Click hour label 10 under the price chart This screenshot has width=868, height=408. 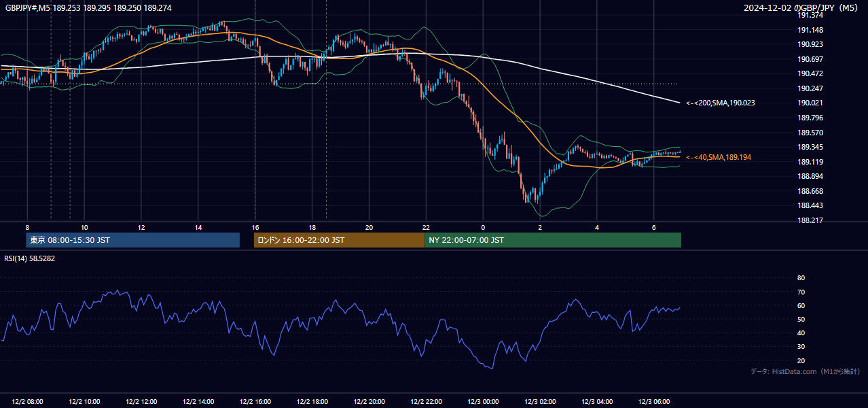click(84, 227)
